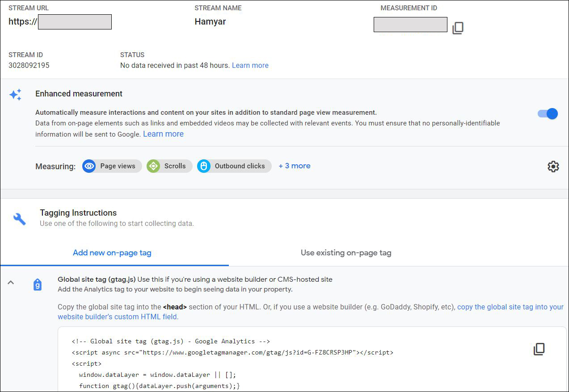Click the Outbound clicks chip
569x392 pixels.
click(234, 166)
